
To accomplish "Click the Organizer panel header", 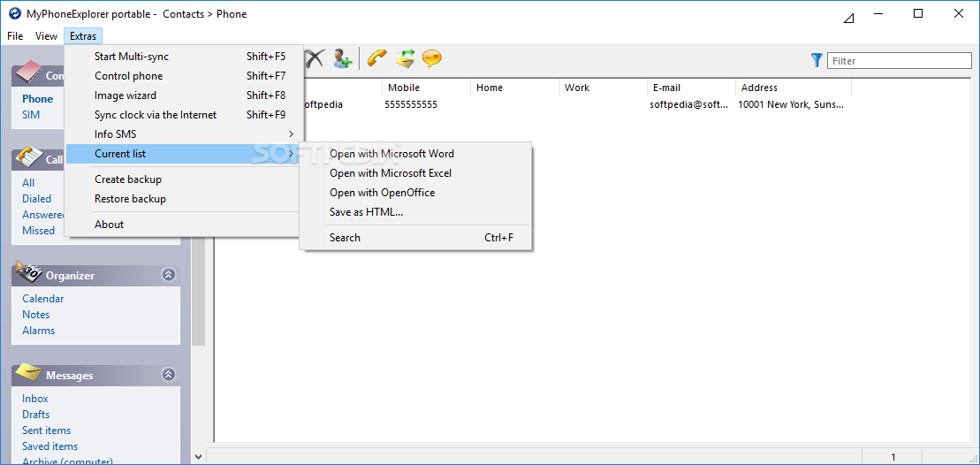I will point(95,275).
